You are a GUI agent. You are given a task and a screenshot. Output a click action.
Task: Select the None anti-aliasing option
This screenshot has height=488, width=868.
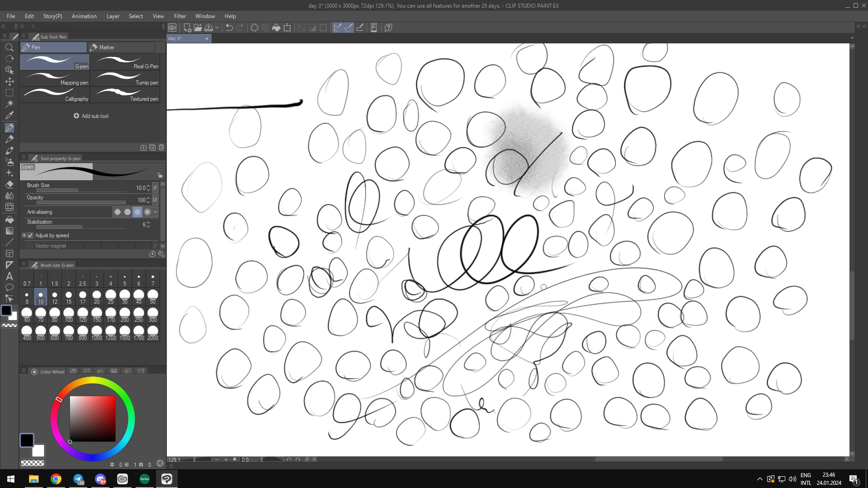click(x=118, y=212)
